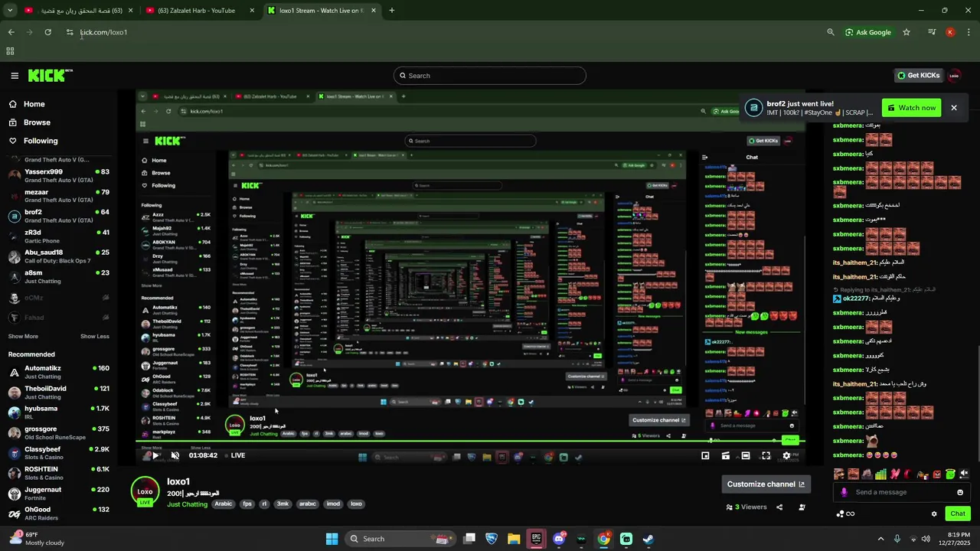Click the KICK logo in the header
980x551 pixels.
50,75
